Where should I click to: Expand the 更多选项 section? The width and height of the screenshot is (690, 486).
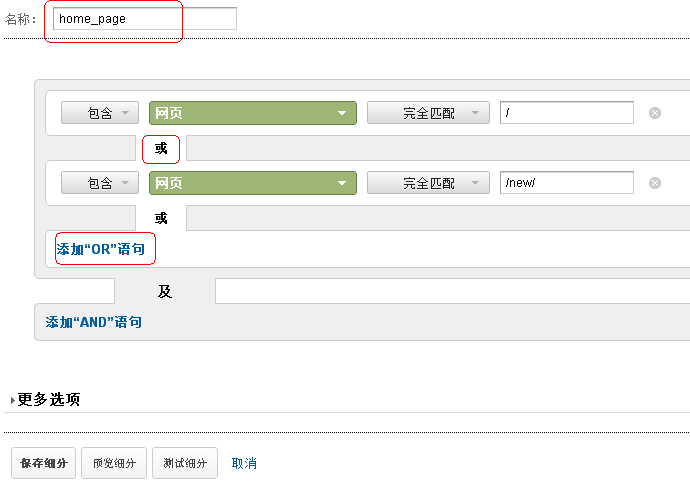pos(47,399)
